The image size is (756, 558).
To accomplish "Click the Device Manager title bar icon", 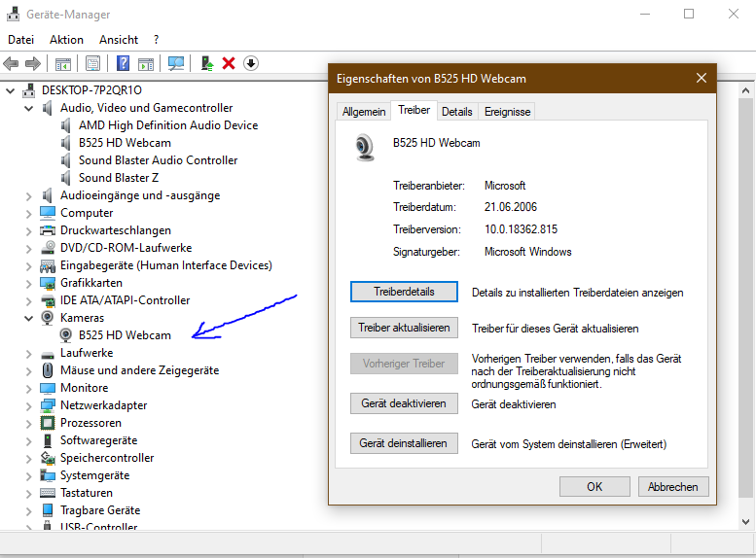I will (x=13, y=14).
